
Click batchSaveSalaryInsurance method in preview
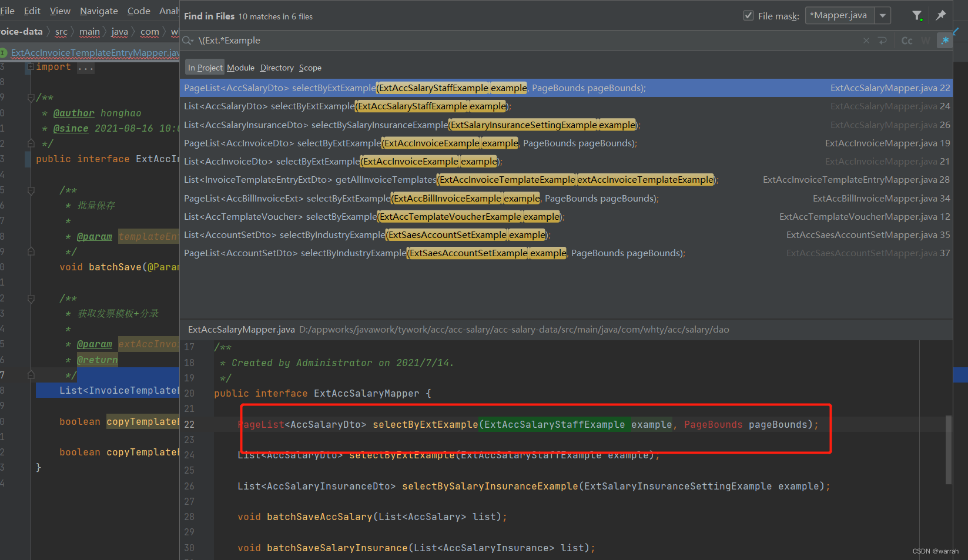point(337,548)
